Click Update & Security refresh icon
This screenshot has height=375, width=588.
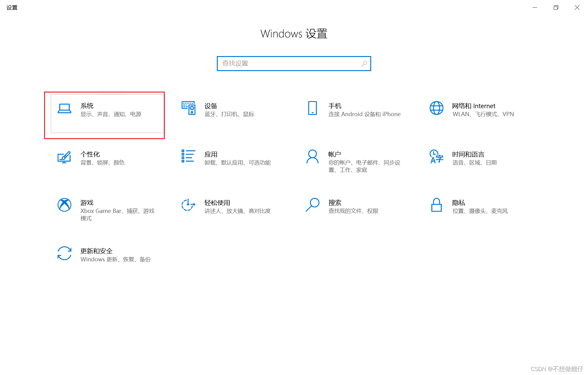pyautogui.click(x=64, y=253)
